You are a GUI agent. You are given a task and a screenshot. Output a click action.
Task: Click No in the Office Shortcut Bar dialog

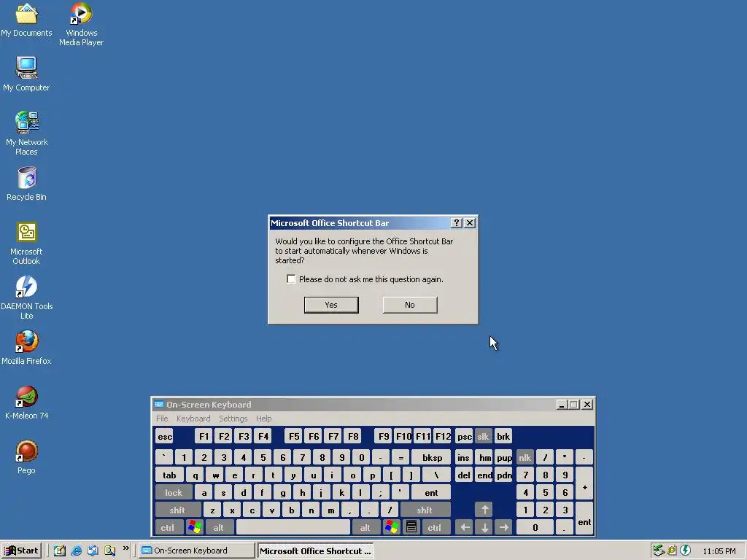tap(410, 305)
